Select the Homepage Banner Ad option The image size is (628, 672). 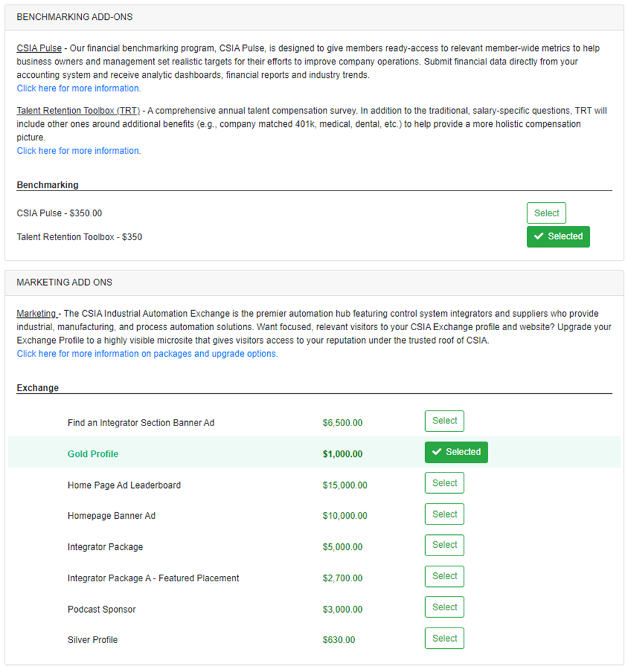point(444,514)
